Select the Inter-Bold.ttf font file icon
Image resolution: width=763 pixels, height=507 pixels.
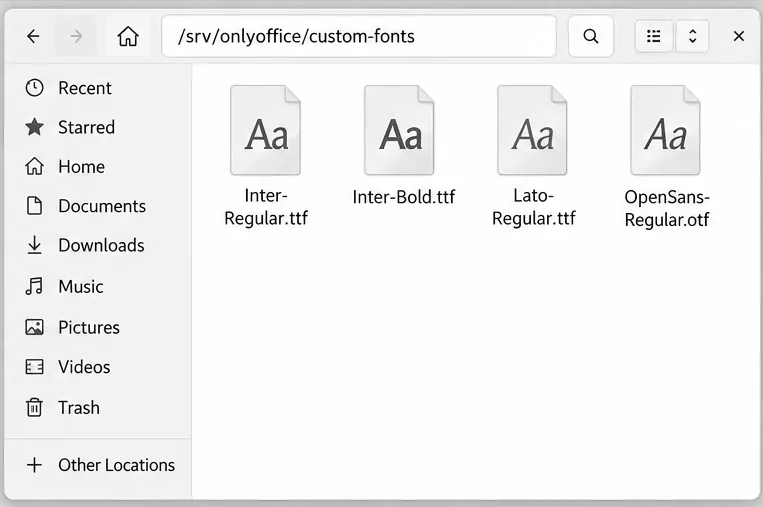(x=399, y=130)
